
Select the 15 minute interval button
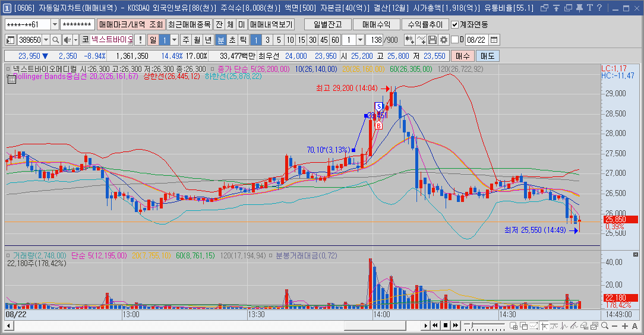[x=301, y=40]
